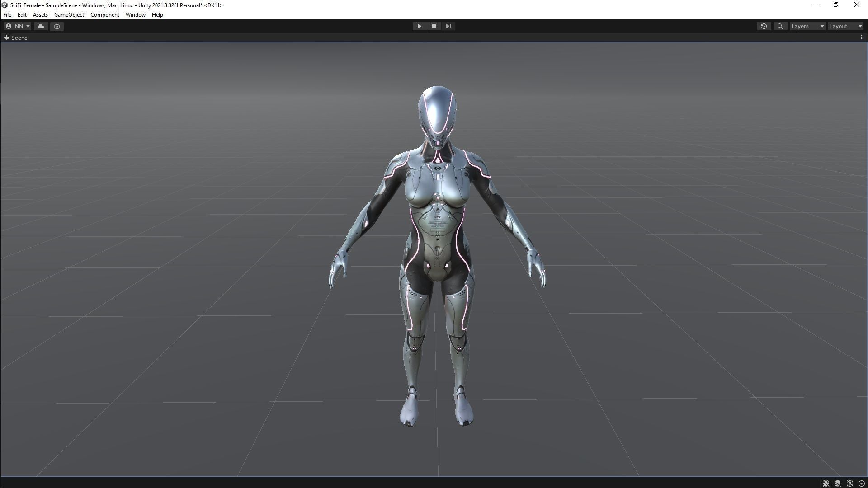Open the Assets menu
This screenshot has width=868, height=488.
tap(40, 15)
